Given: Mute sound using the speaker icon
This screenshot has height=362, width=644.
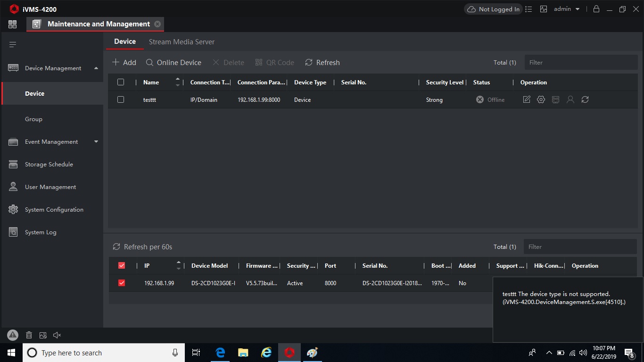Looking at the screenshot, I should click(57, 335).
